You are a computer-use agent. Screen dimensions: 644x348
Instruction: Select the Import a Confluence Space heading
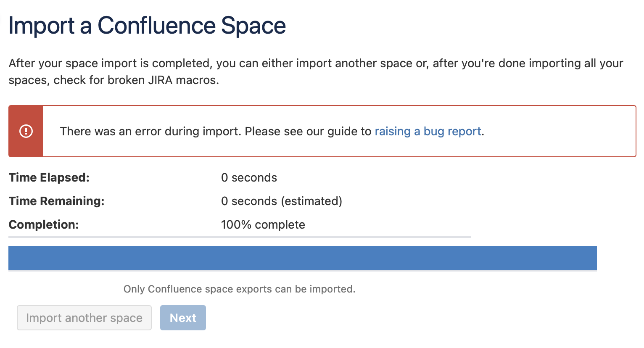(147, 26)
